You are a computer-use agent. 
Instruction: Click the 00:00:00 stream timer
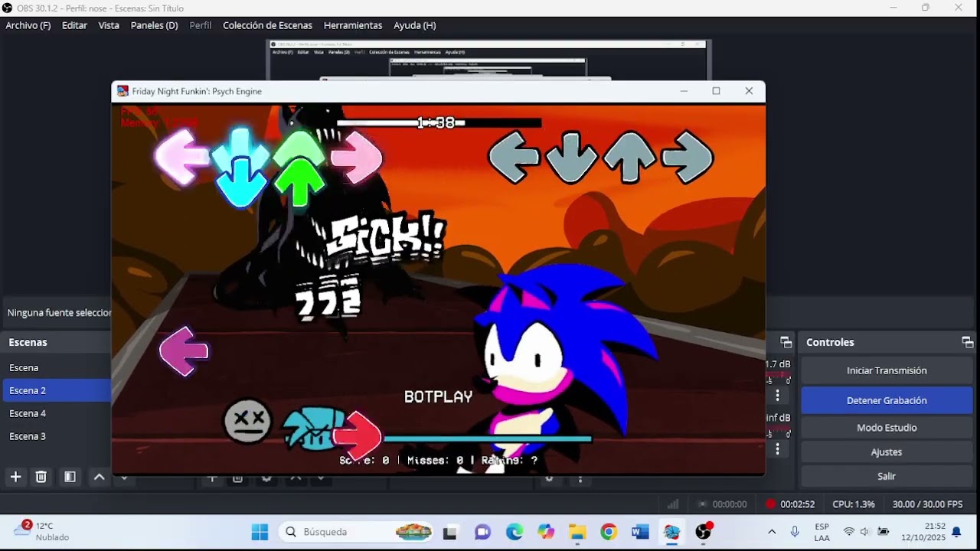pos(730,504)
